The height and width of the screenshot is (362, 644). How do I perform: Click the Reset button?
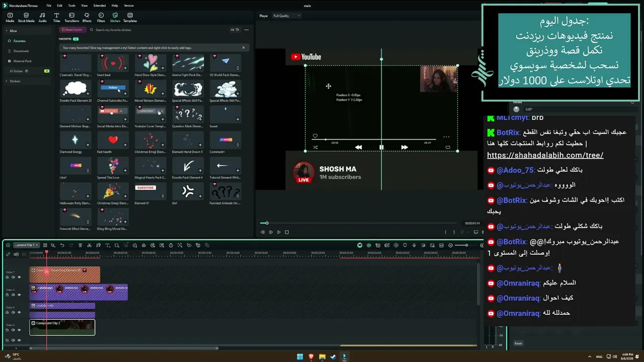click(x=518, y=343)
